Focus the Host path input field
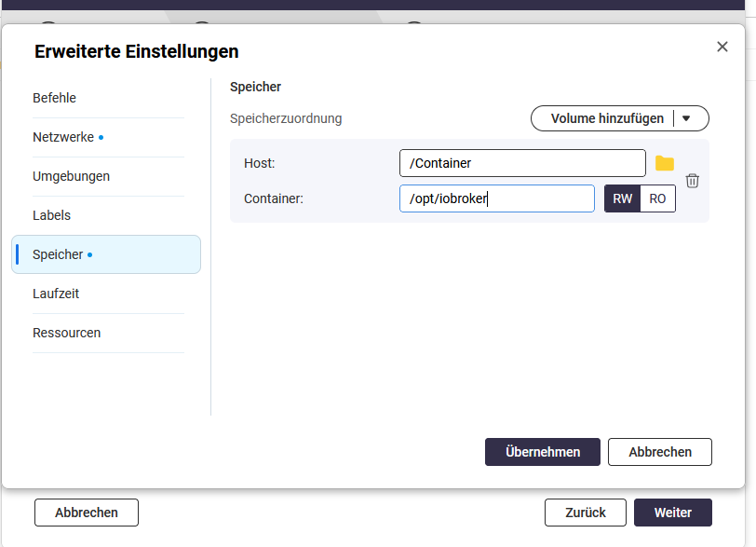This screenshot has width=756, height=547. (x=521, y=163)
